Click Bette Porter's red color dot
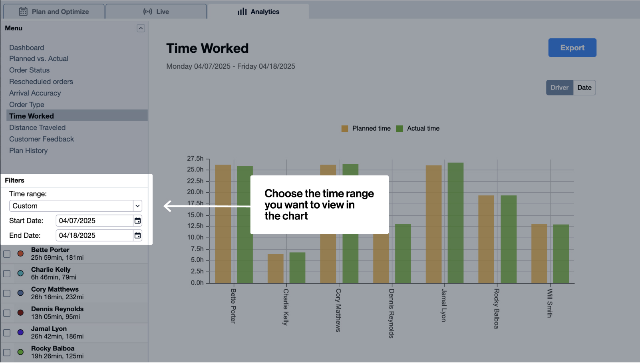 click(x=20, y=254)
